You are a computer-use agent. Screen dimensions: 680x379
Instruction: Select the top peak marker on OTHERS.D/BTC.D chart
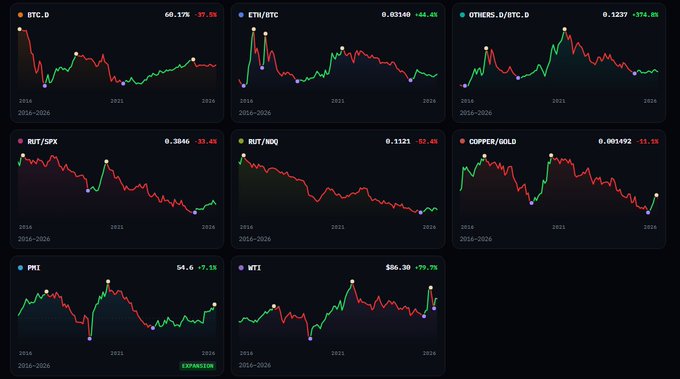[565, 29]
